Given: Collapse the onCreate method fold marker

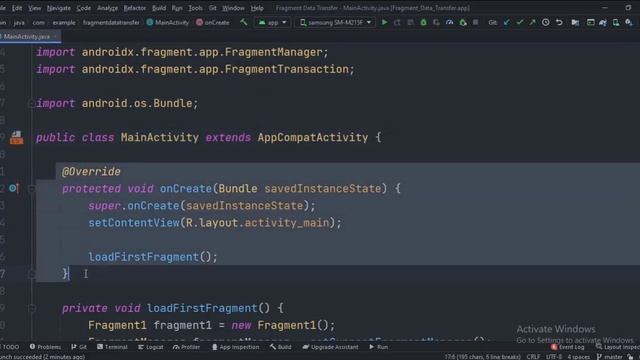Looking at the screenshot, I should [31, 189].
